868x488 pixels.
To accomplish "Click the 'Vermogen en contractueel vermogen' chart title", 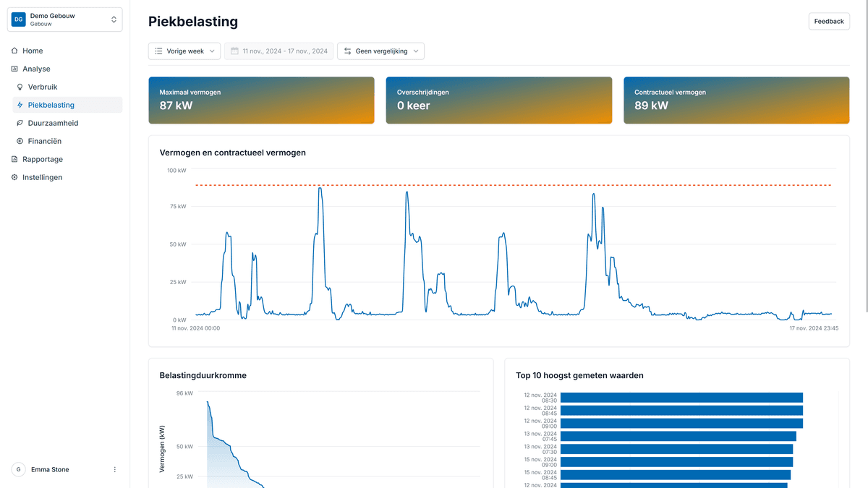I will point(233,153).
